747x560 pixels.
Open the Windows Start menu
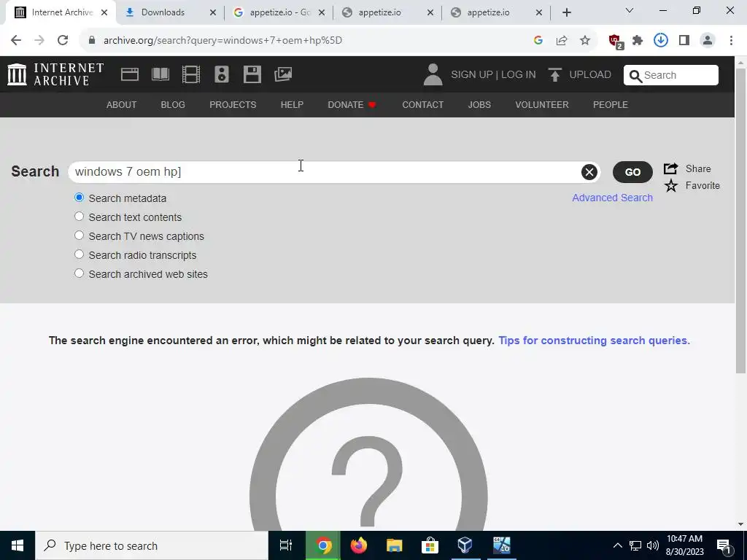(18, 545)
